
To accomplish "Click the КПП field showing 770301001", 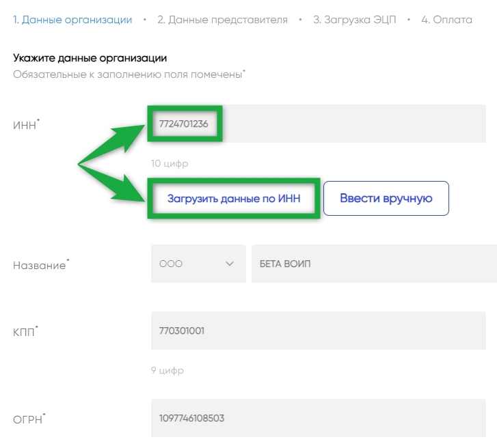I will click(x=319, y=331).
